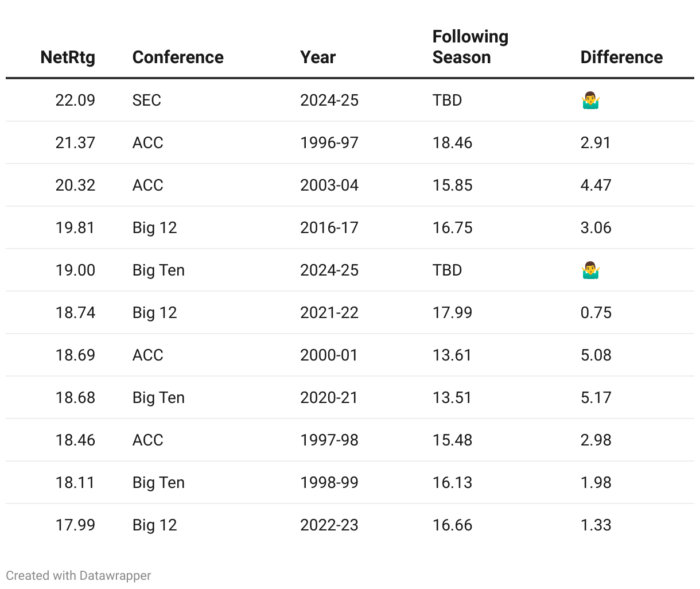Image resolution: width=700 pixels, height=589 pixels.
Task: Click the Difference column header
Action: click(x=621, y=57)
